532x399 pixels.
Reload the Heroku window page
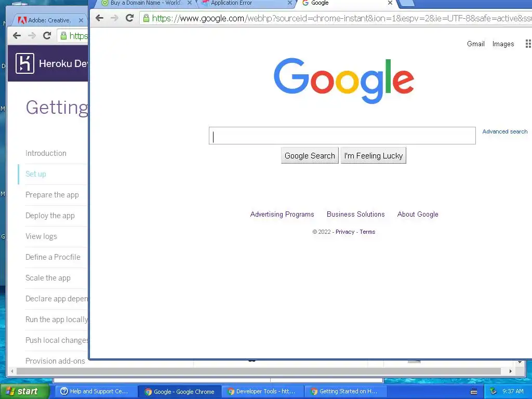tap(47, 35)
